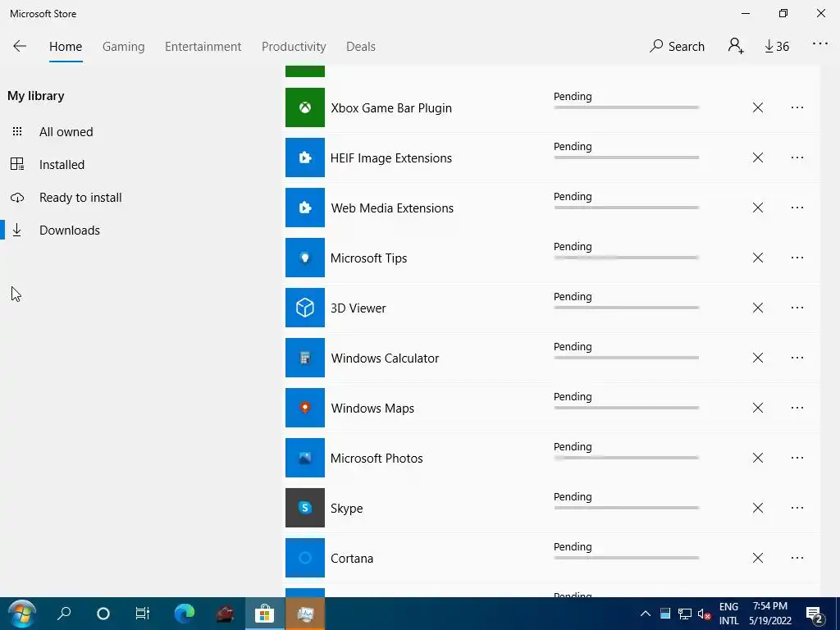Click the Cortana app icon

pyautogui.click(x=305, y=558)
